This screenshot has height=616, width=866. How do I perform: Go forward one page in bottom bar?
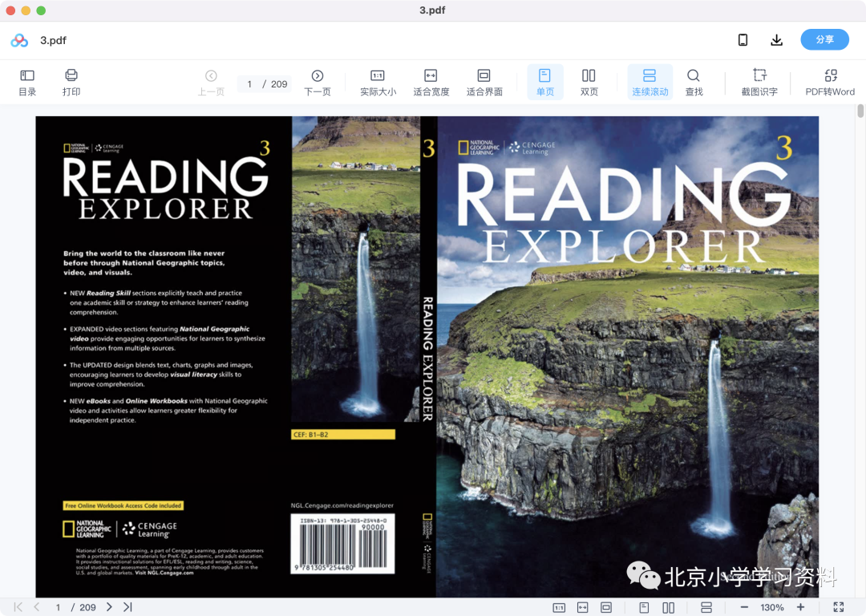[x=109, y=607]
